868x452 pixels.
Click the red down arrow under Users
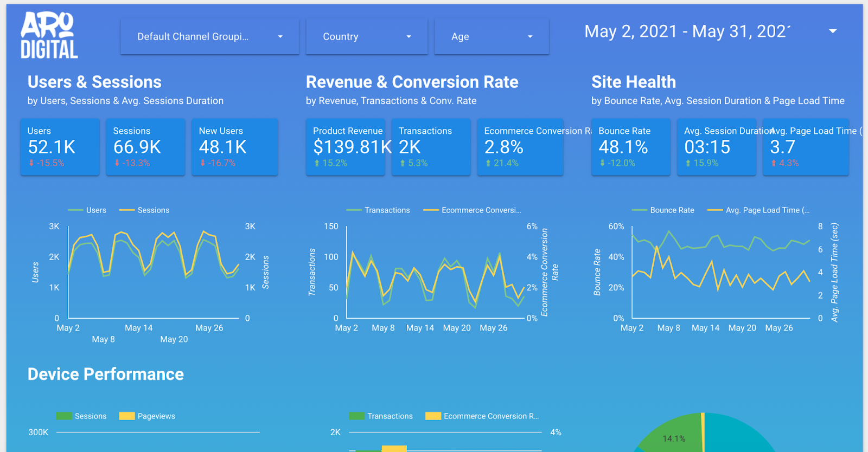point(31,163)
